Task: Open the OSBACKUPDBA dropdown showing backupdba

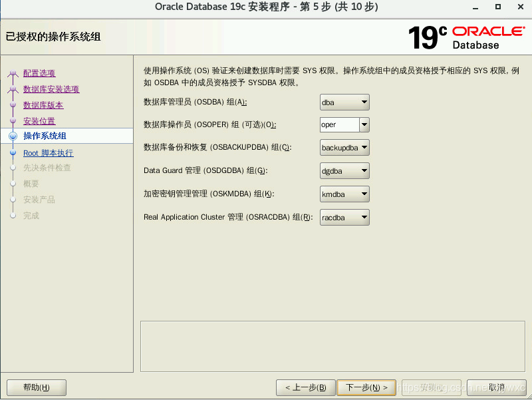Action: 344,148
